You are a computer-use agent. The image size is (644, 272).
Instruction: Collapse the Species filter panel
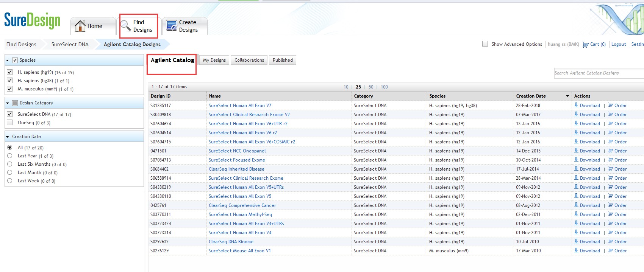point(8,60)
